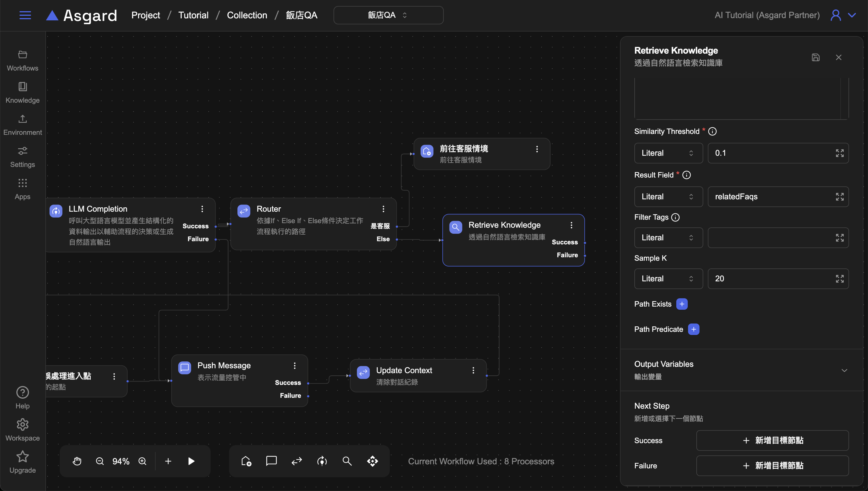Viewport: 868px width, 491px height.
Task: Open hamburger menu at top left
Action: (x=25, y=15)
